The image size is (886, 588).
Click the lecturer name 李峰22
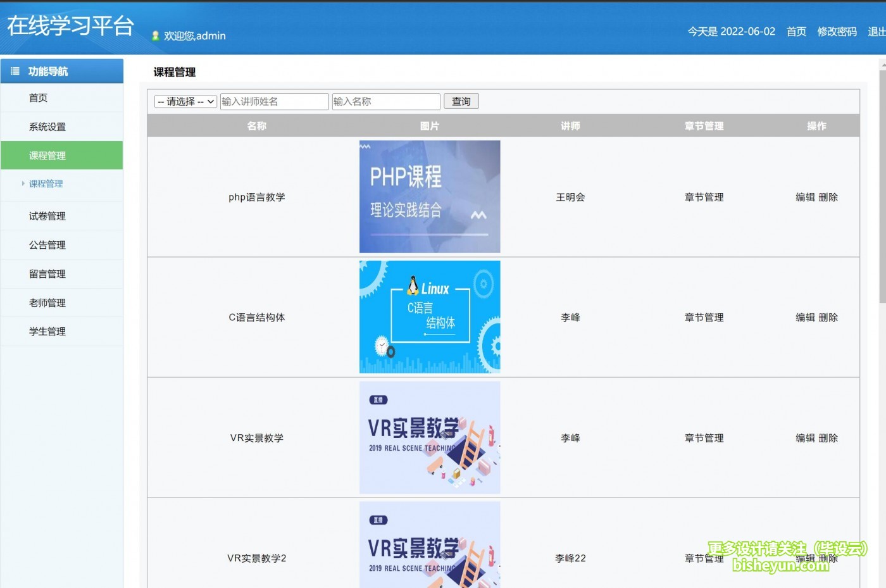click(570, 558)
